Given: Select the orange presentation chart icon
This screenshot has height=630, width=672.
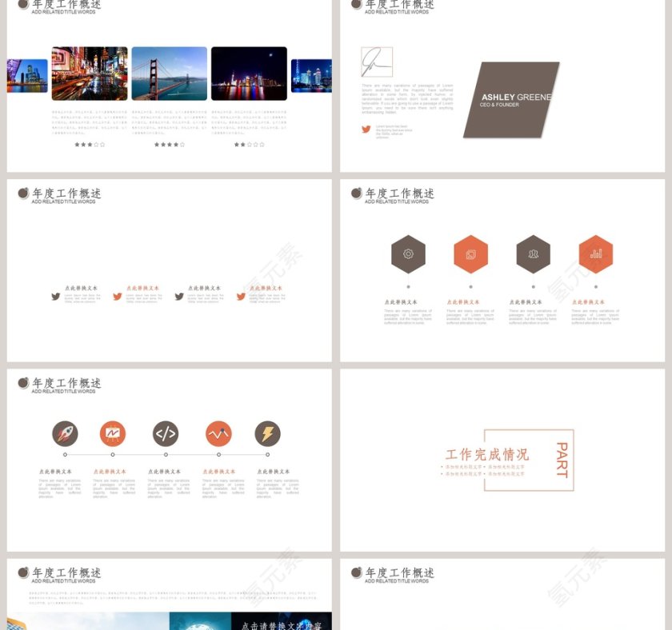Looking at the screenshot, I should pos(113,434).
